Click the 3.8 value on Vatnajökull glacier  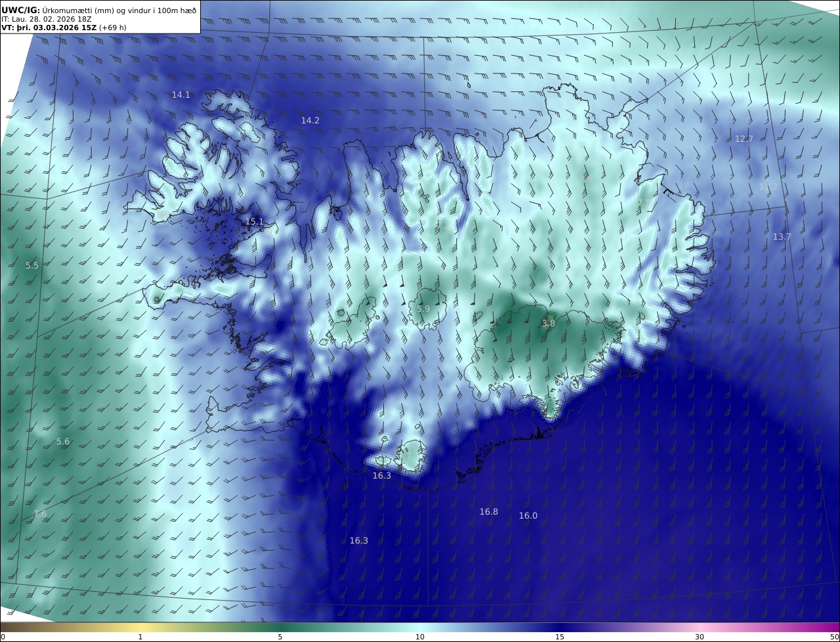549,324
